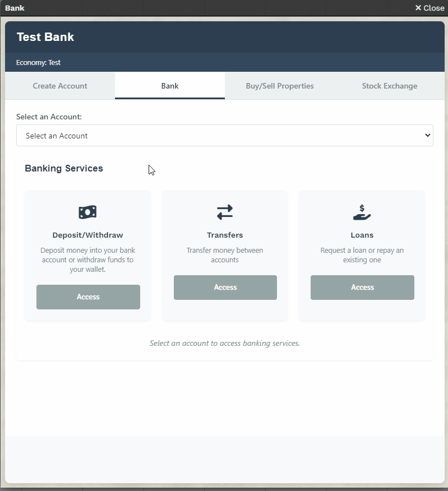This screenshot has width=448, height=491.
Task: Click the 'Transfer money between accounts' description
Action: 225,255
